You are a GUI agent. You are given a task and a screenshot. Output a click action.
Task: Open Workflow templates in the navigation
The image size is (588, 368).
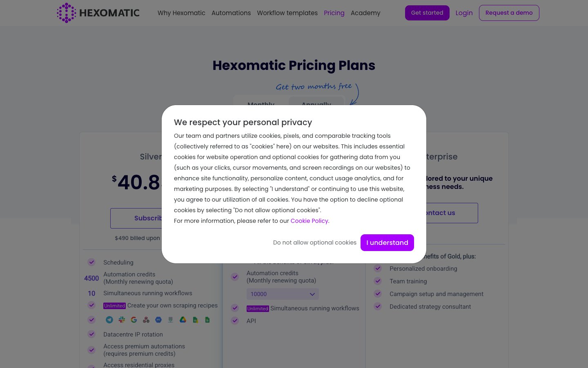coord(287,13)
